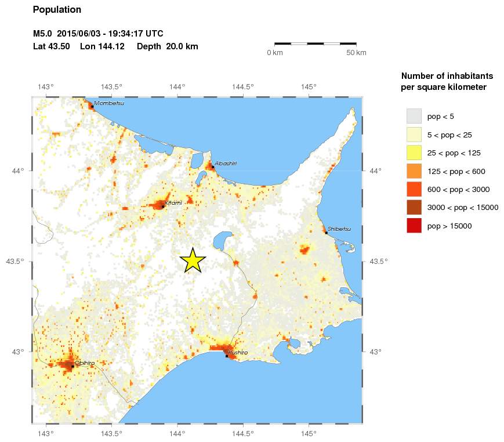Click the yellow epicenter star
The image size is (504, 442).
(193, 260)
